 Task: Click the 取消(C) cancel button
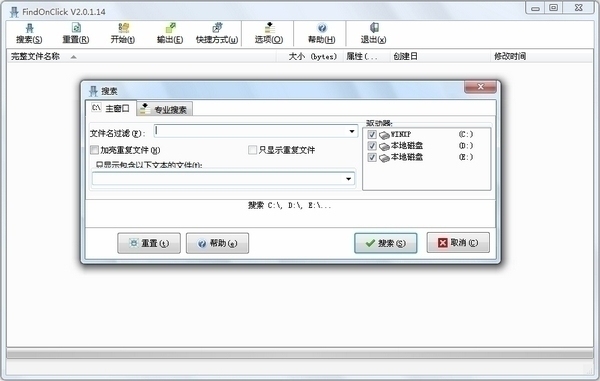[458, 243]
